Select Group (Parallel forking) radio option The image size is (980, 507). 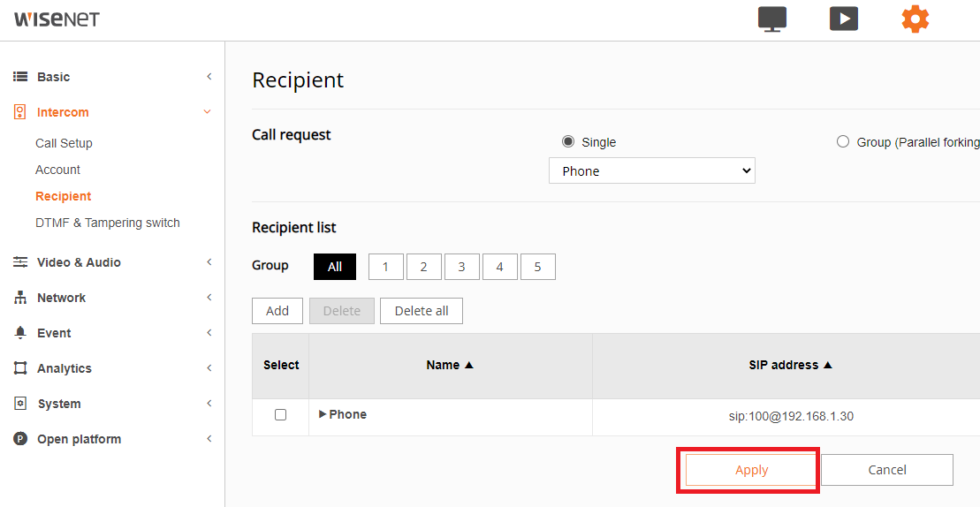842,141
